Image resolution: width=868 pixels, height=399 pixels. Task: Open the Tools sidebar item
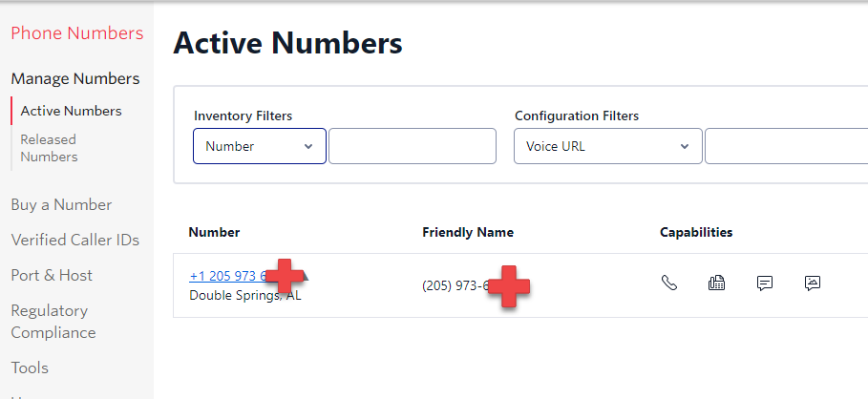pos(30,367)
